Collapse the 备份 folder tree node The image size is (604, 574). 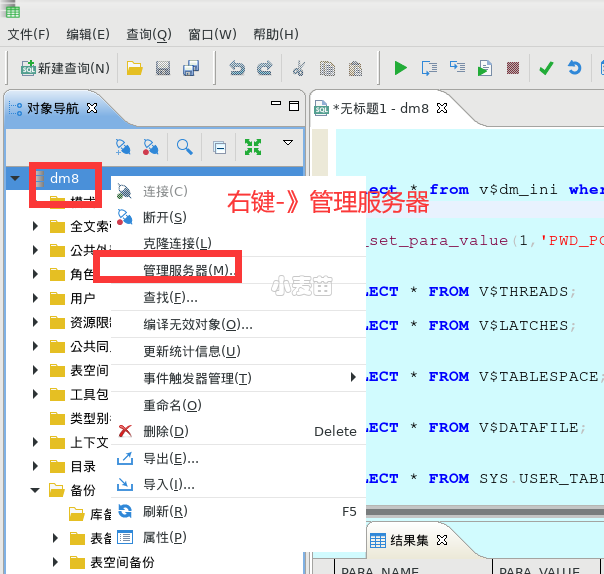[36, 490]
